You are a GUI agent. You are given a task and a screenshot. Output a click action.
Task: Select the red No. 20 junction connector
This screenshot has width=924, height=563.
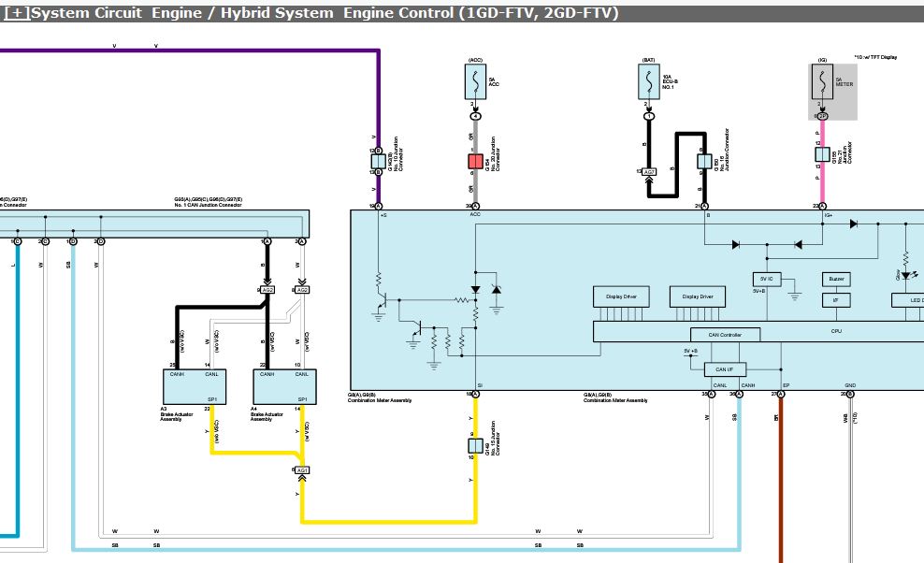pos(475,162)
